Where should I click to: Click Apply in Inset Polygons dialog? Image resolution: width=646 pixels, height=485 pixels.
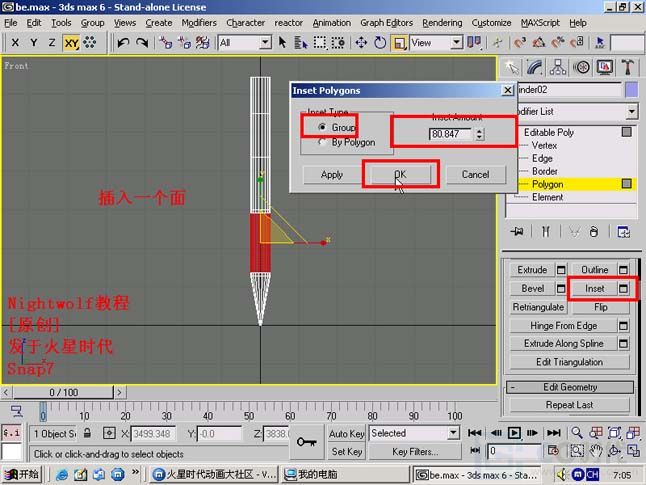332,175
